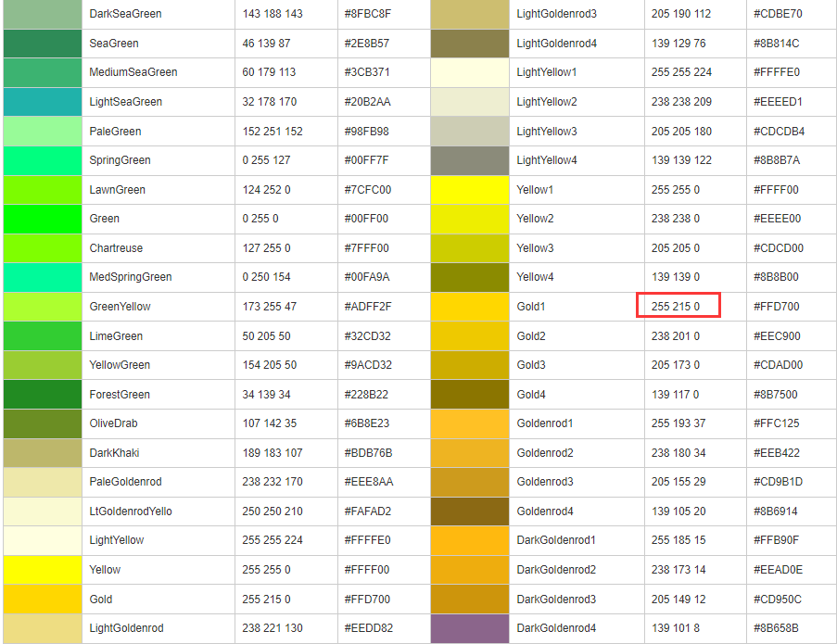This screenshot has width=837, height=644.
Task: Choose the GreenYellow color swatch
Action: pos(43,307)
